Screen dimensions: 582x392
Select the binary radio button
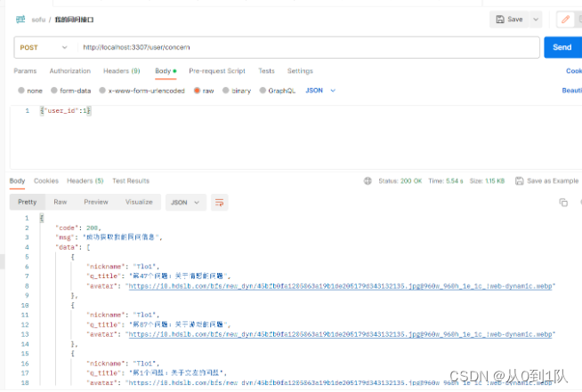tap(226, 91)
